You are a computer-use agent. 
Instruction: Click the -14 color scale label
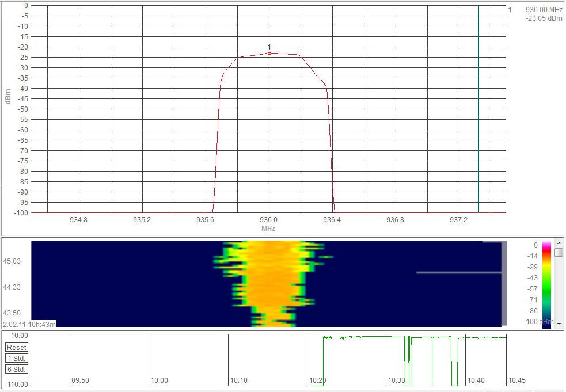533,256
